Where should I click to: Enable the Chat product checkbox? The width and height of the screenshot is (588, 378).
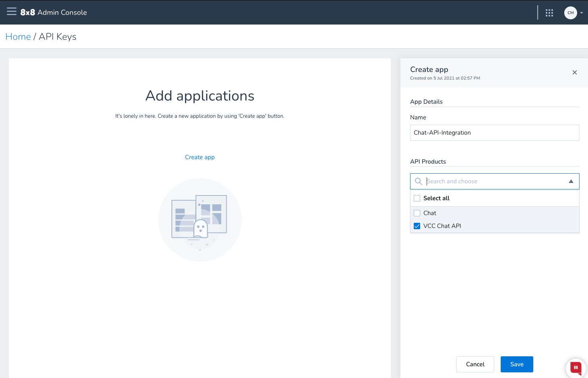coord(417,213)
